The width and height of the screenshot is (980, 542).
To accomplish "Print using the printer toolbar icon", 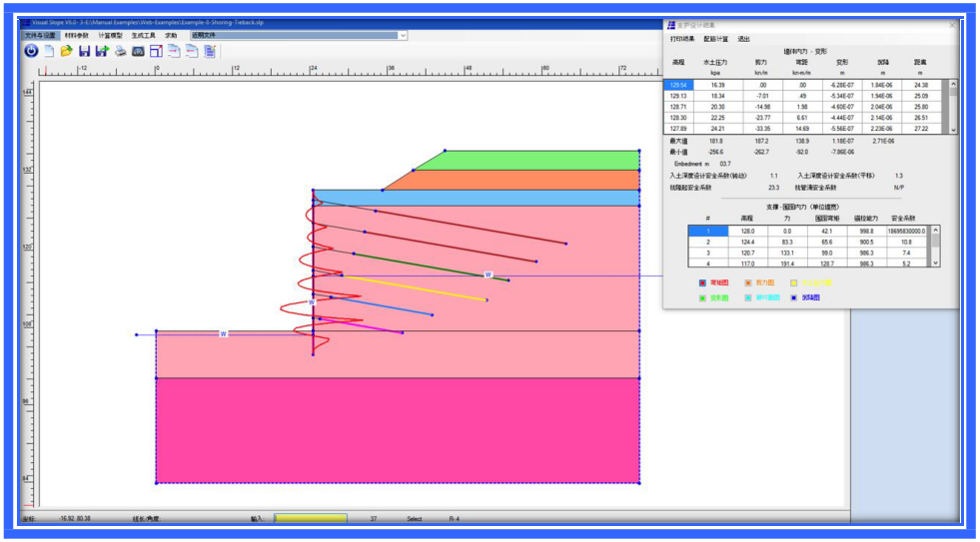I will coord(120,51).
